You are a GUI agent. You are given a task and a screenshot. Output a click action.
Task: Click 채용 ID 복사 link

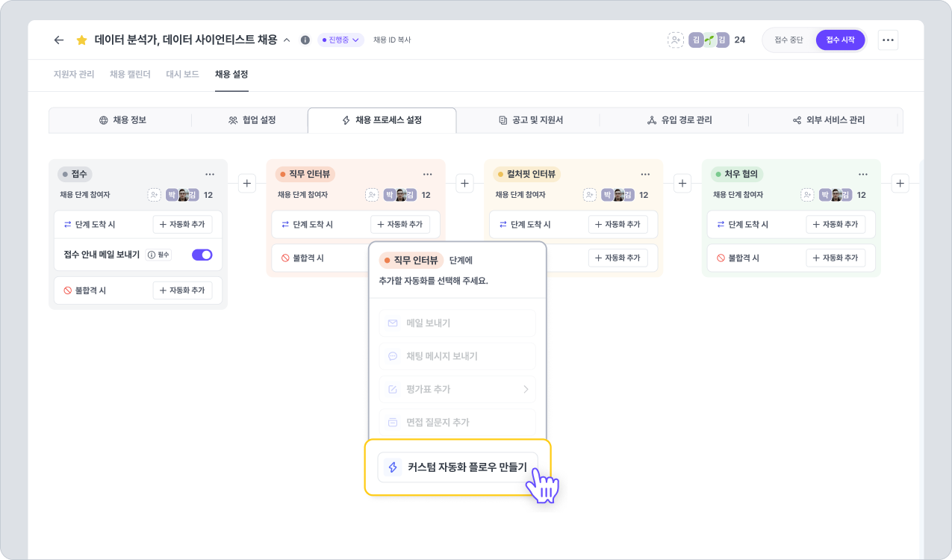click(392, 40)
